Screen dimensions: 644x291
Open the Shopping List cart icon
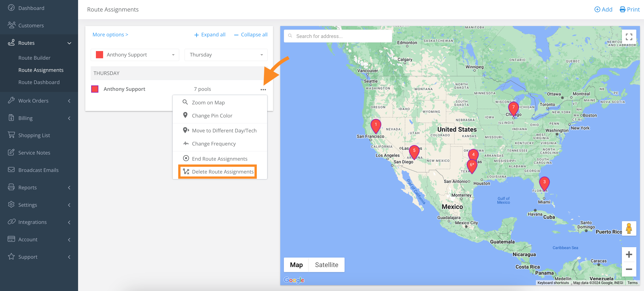coord(11,135)
